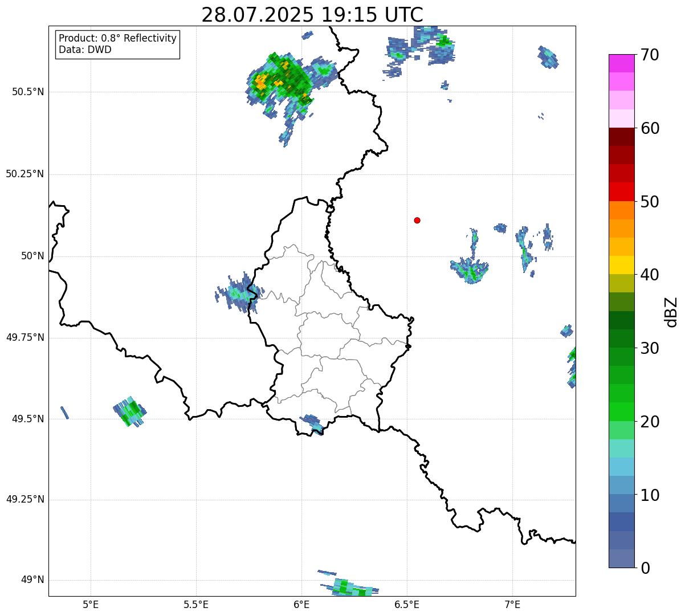Click the colorbar tick value 30
The image size is (685, 616).
pos(649,348)
